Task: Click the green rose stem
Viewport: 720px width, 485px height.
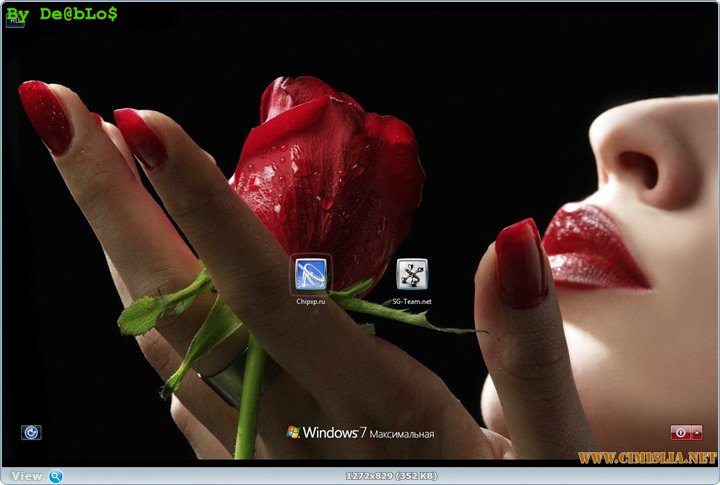Action: pos(250,400)
